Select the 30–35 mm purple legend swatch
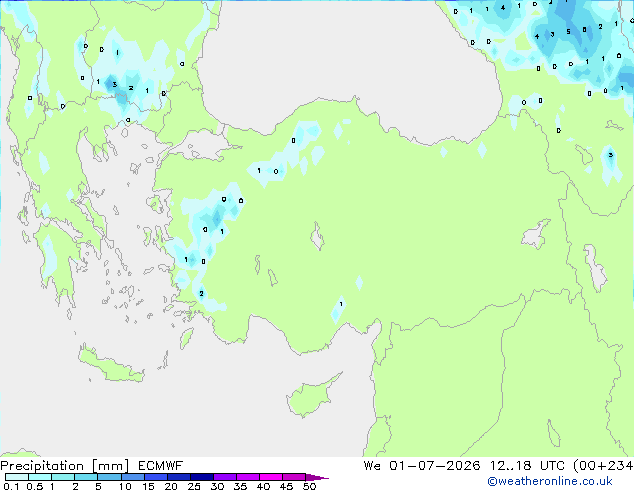Screen dimensions: 634x490 click(x=225, y=477)
